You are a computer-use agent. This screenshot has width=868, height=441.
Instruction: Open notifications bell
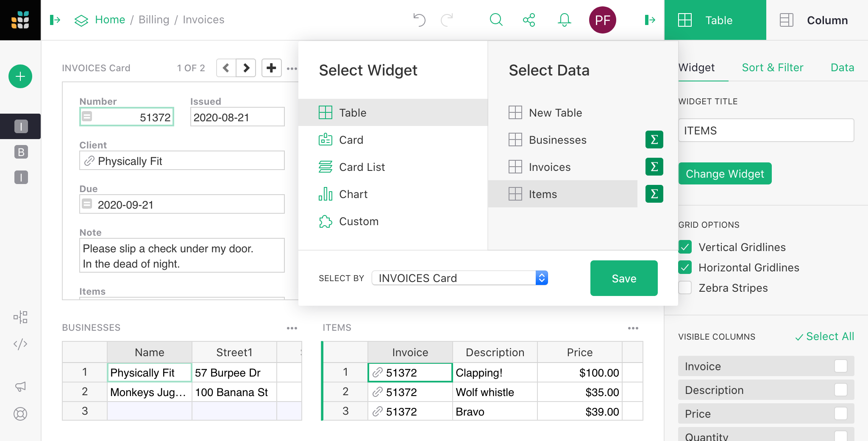(564, 20)
